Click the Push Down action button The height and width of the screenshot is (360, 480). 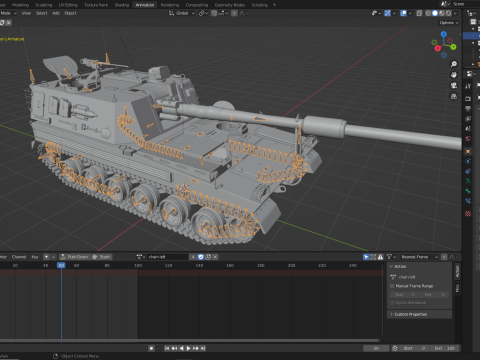(74, 257)
